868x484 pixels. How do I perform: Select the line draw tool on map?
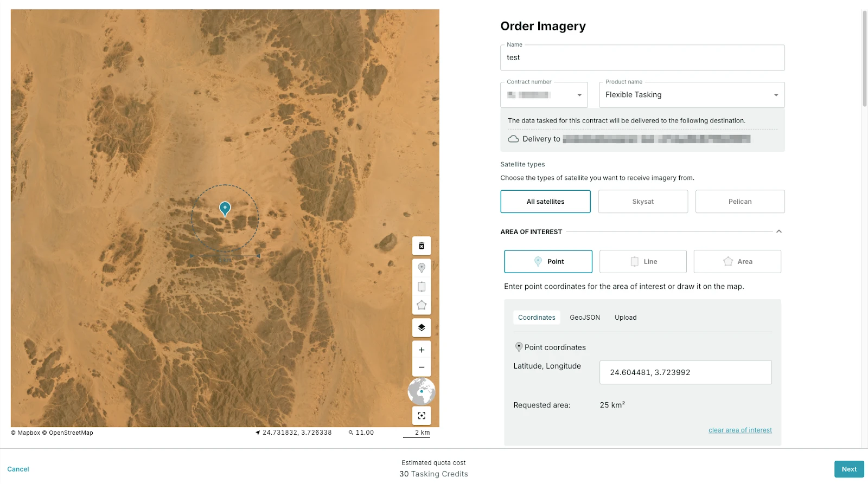pyautogui.click(x=422, y=287)
